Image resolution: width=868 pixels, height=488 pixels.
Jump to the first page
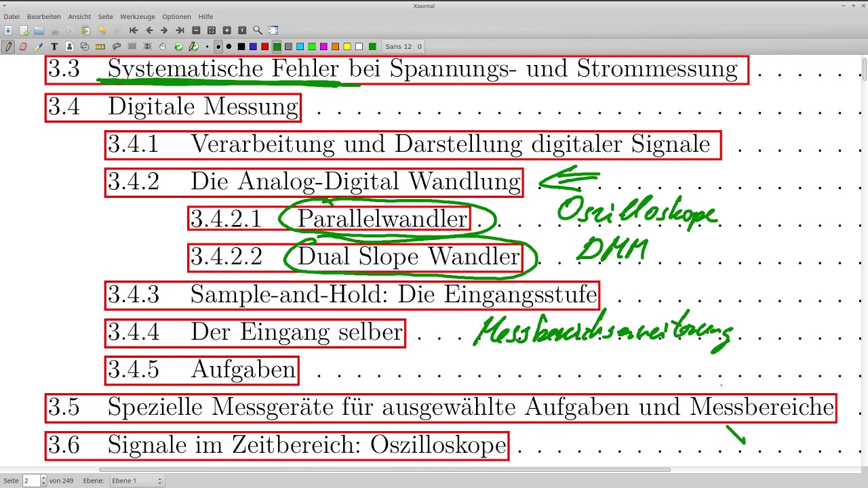[134, 30]
